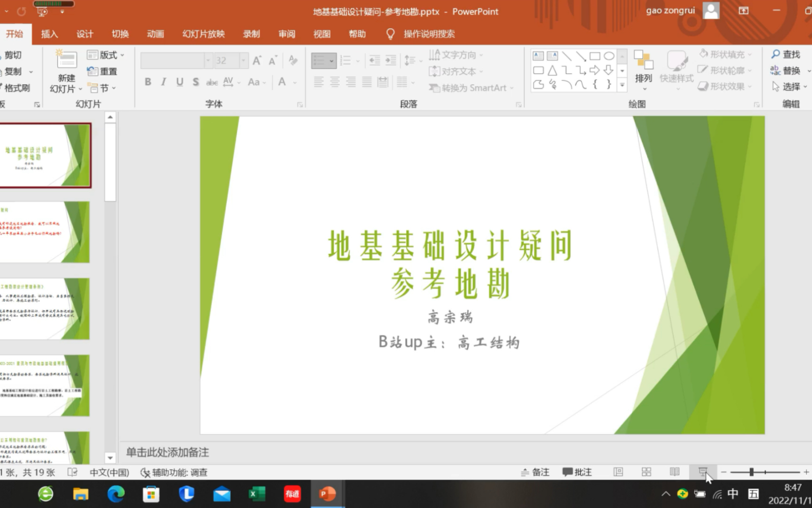
Task: Select the right arrow shape in gallery
Action: coord(595,70)
